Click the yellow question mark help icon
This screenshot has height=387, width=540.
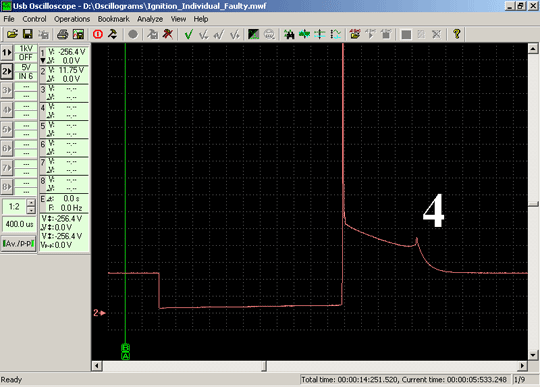coord(457,34)
